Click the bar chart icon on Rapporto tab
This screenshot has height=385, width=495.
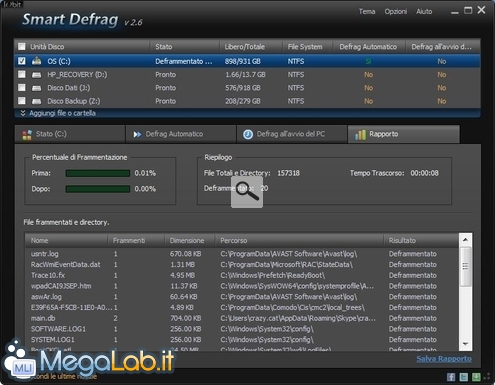pyautogui.click(x=360, y=135)
